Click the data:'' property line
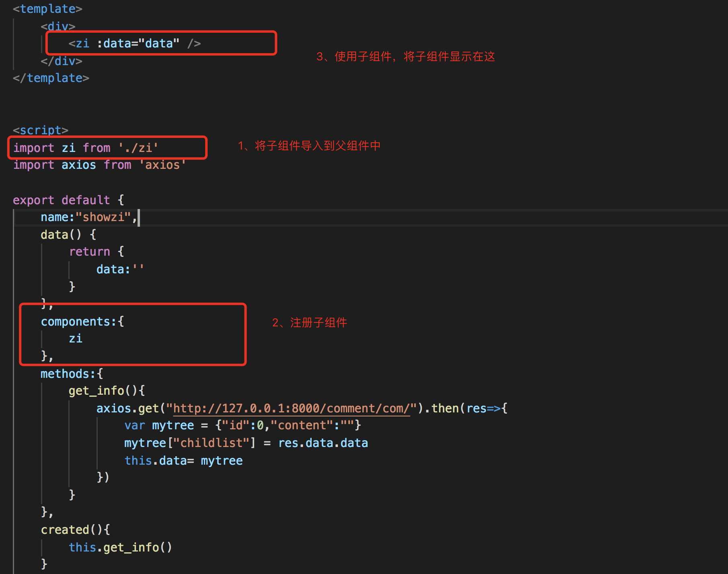The height and width of the screenshot is (574, 728). (x=120, y=269)
